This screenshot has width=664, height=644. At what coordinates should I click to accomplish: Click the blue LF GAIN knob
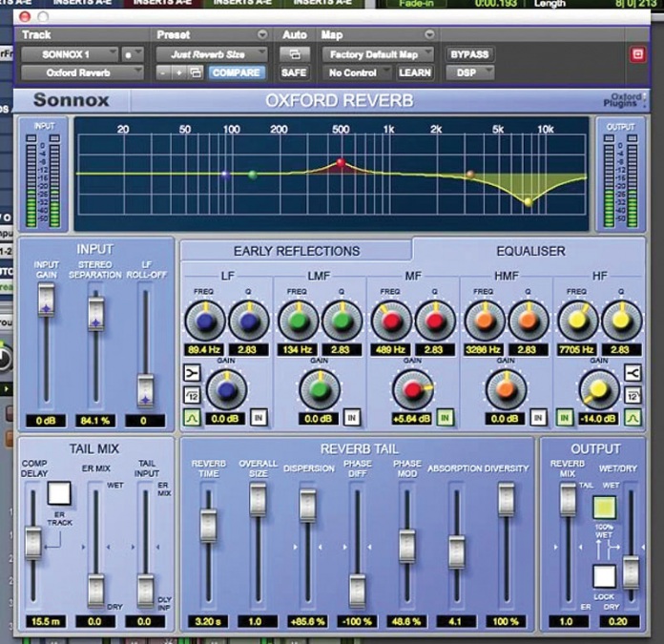tap(226, 389)
